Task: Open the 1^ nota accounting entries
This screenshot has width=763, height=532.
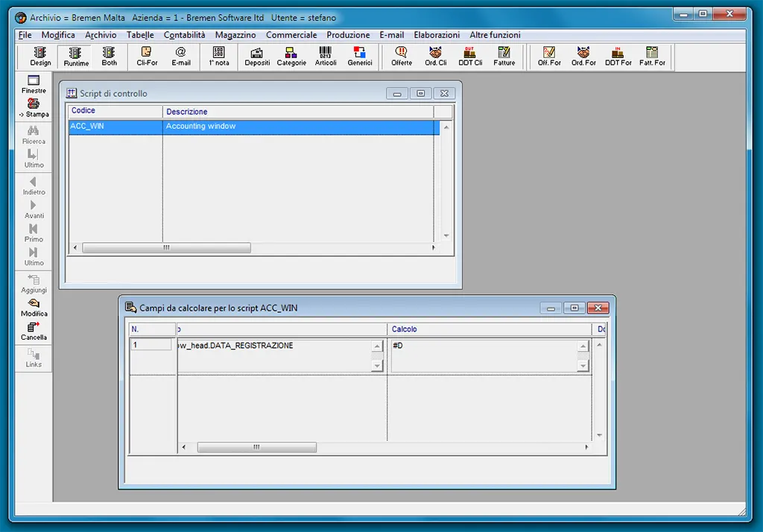Action: click(219, 57)
